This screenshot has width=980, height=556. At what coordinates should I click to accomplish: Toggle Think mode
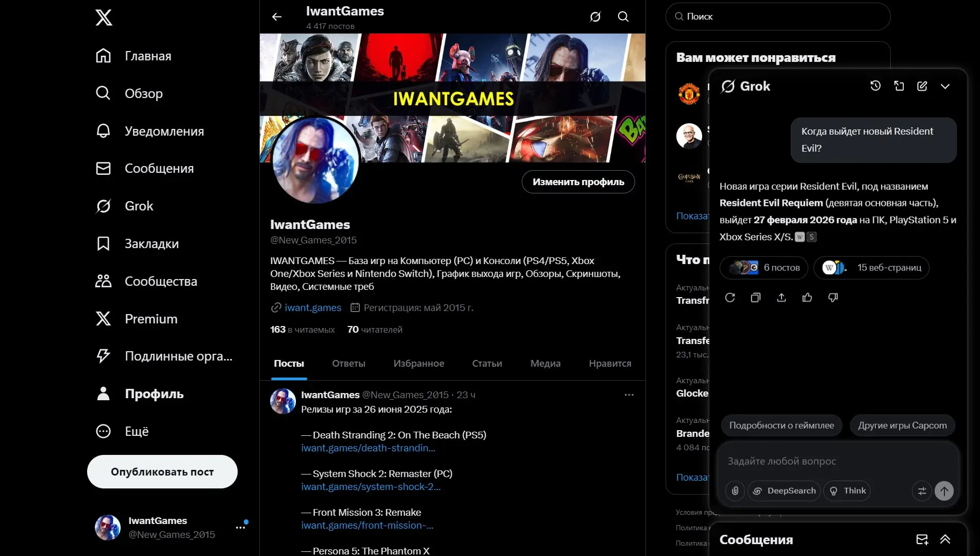click(847, 491)
